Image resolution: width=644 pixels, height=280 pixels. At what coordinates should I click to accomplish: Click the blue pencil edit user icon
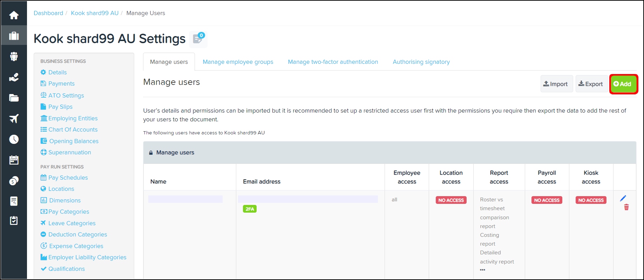click(x=623, y=198)
